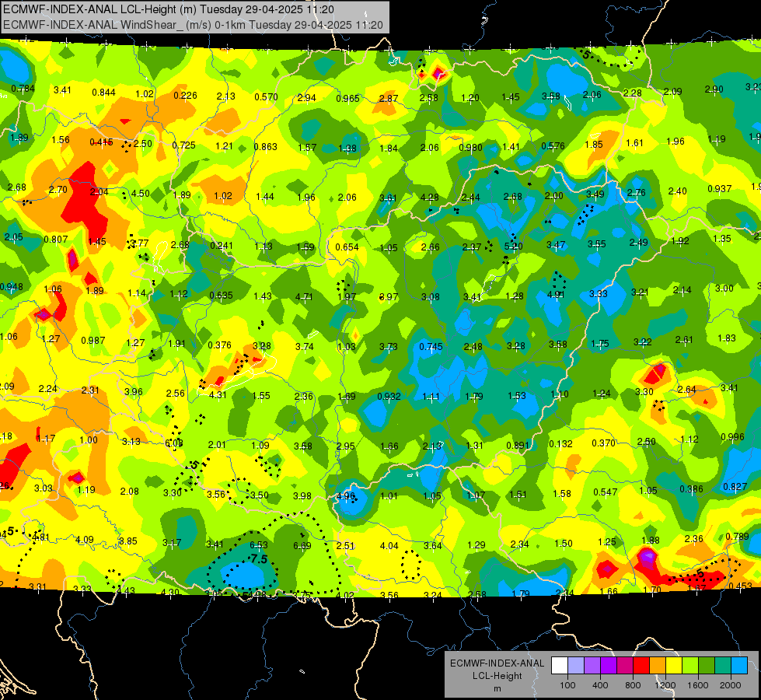Click the legend tick label 400
This screenshot has height=700, width=761.
600,685
